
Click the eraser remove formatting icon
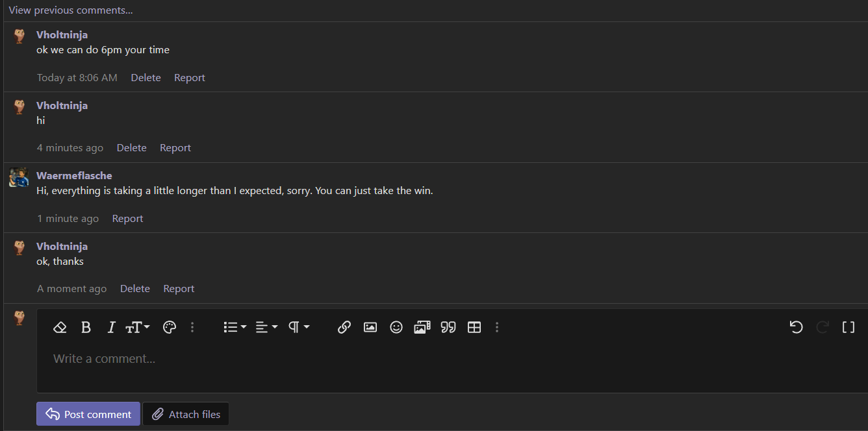click(60, 327)
